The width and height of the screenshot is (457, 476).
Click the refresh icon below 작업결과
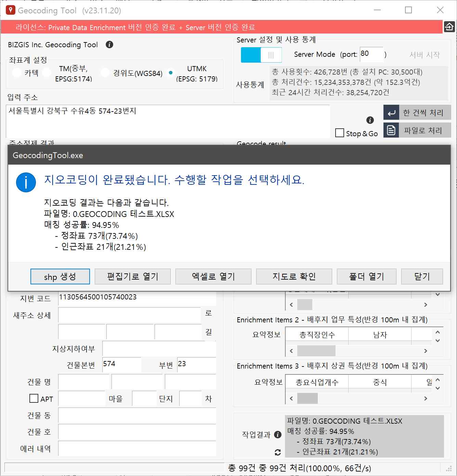278,452
